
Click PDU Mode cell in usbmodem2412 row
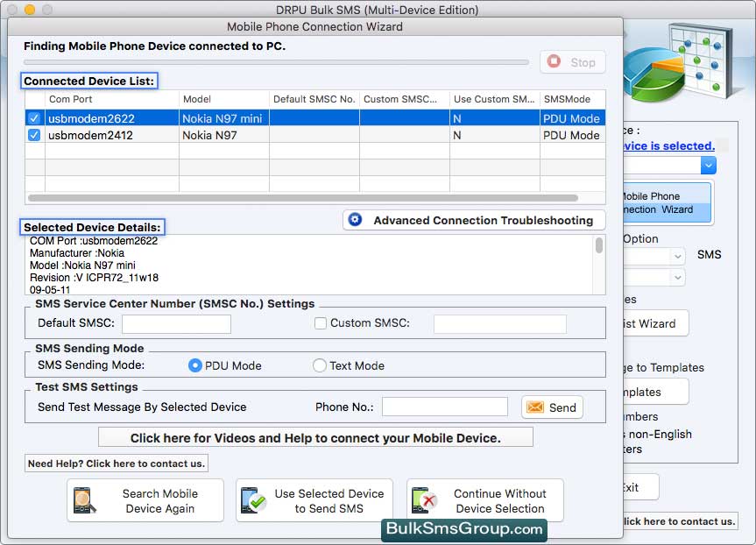[x=572, y=135]
